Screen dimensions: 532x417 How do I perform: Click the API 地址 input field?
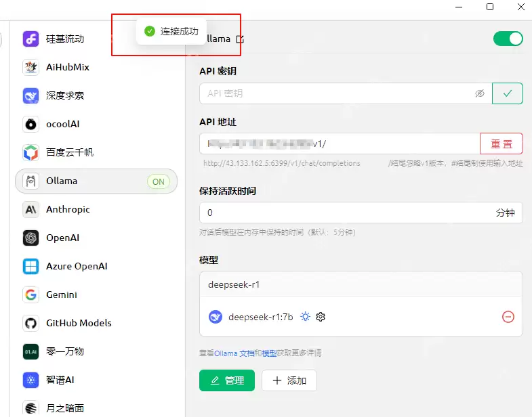click(x=340, y=144)
